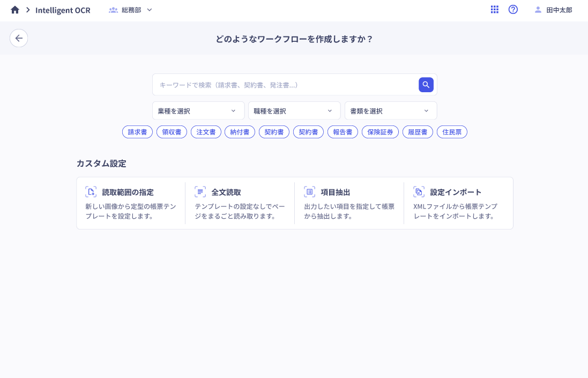588x378 pixels.
Task: Click the 読取範囲の指定 icon
Action: [91, 192]
